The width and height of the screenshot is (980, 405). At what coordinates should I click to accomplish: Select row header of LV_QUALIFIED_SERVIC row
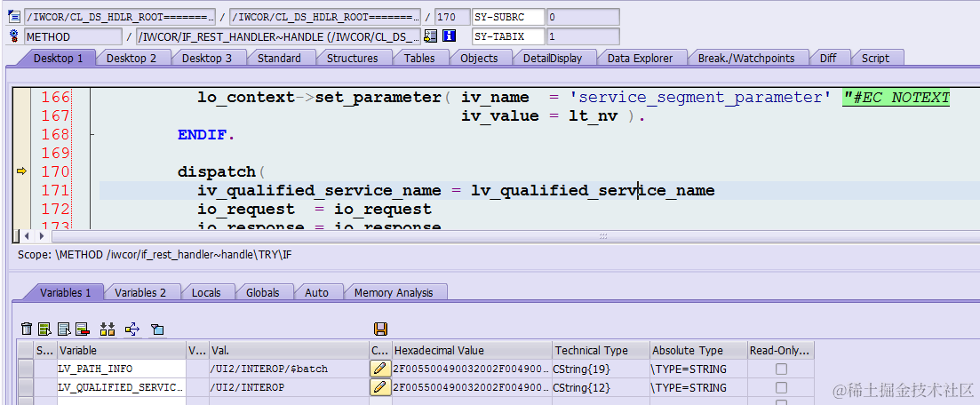pos(26,387)
